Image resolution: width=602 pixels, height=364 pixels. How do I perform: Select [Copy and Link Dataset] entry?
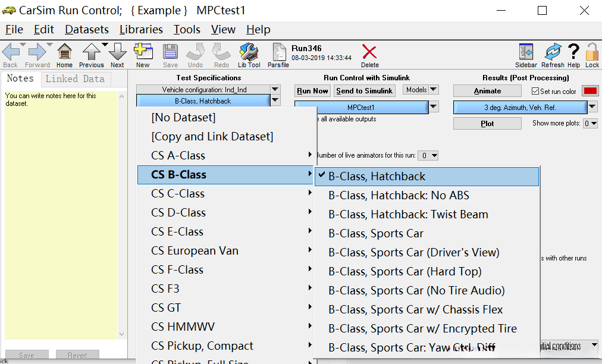(x=227, y=136)
